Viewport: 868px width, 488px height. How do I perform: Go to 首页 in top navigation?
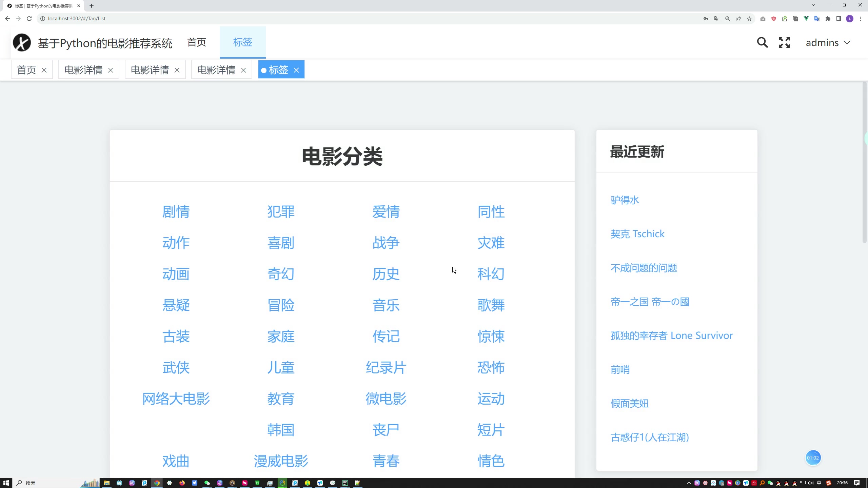tap(197, 42)
